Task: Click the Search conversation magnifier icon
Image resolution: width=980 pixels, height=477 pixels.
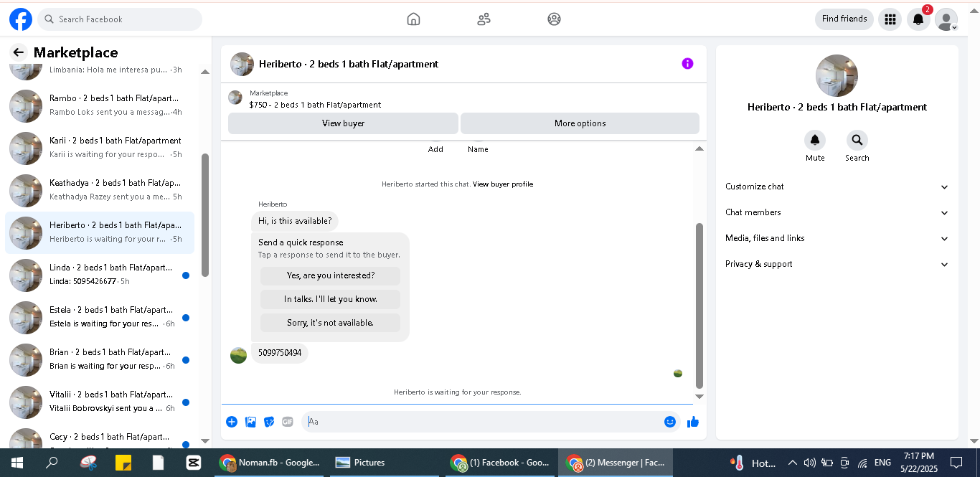Action: tap(857, 140)
